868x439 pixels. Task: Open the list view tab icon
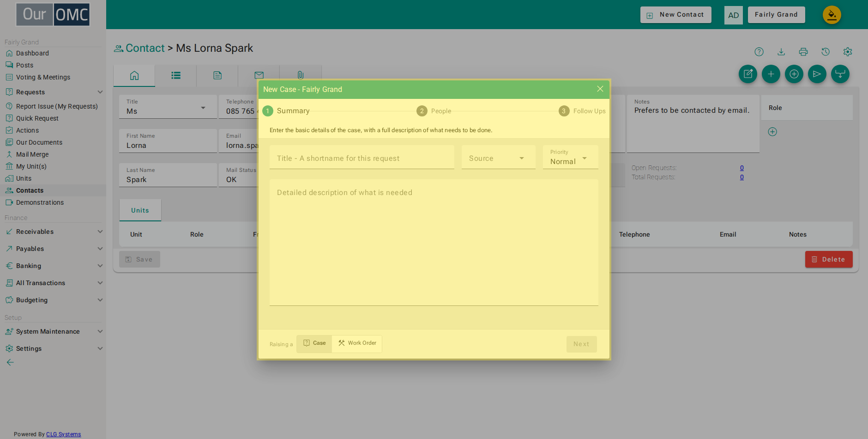(x=176, y=75)
